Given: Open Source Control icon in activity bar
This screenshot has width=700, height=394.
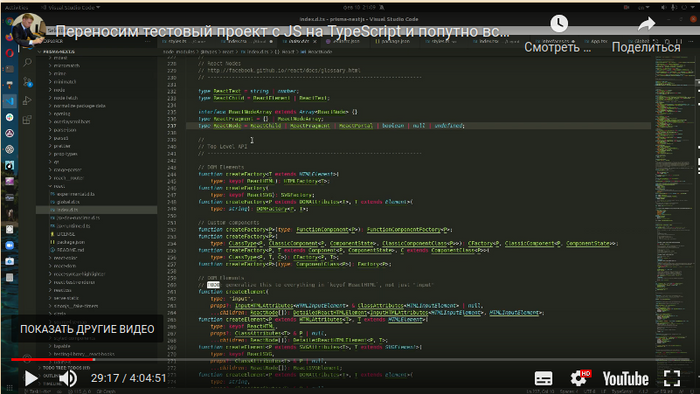Looking at the screenshot, I should tap(27, 82).
